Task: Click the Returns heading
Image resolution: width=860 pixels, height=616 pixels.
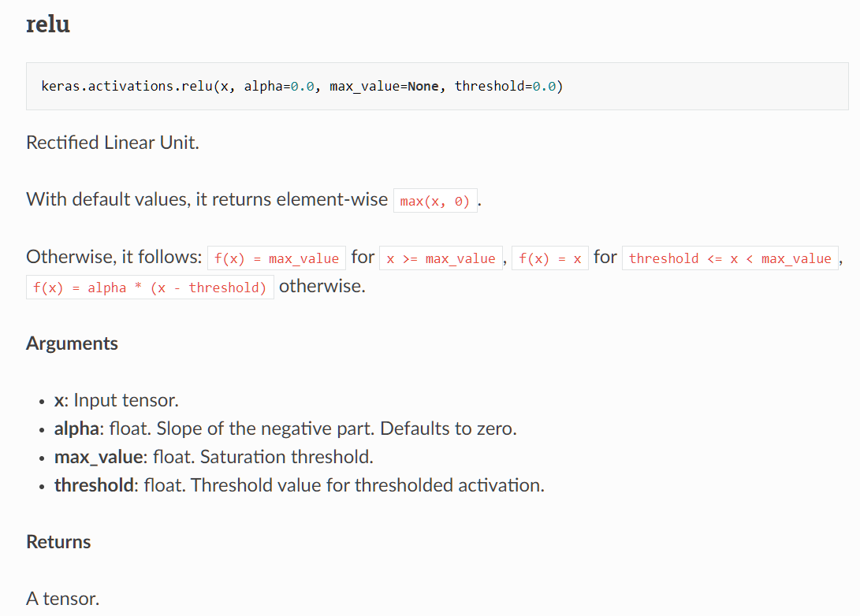Action: (x=58, y=542)
